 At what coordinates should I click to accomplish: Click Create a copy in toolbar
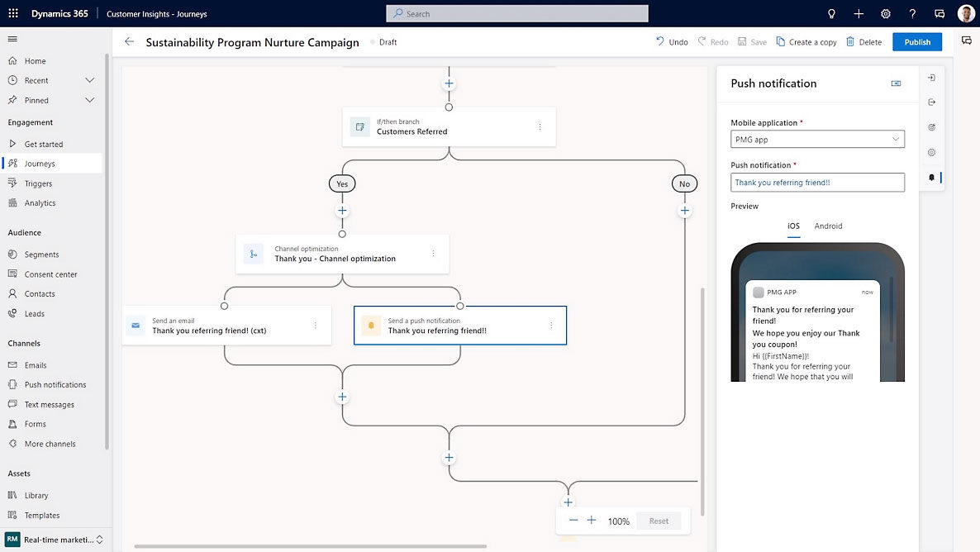(x=806, y=42)
